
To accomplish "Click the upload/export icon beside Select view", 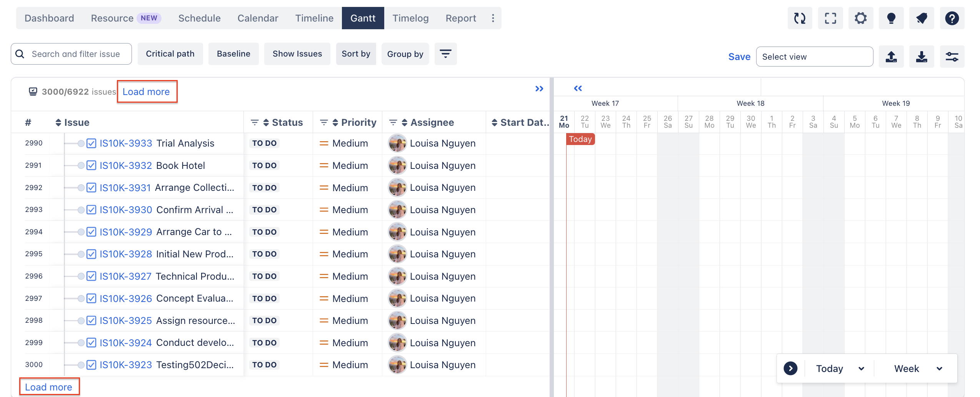I will click(x=891, y=57).
